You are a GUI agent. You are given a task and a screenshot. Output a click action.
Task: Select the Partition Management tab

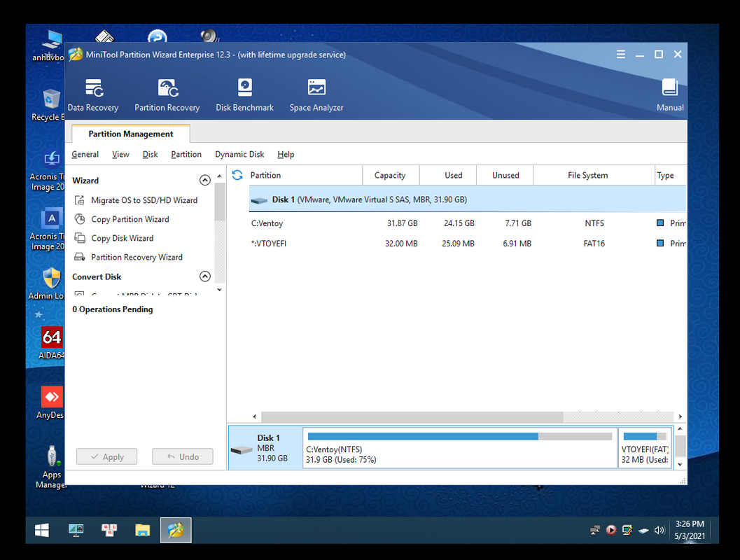point(131,134)
